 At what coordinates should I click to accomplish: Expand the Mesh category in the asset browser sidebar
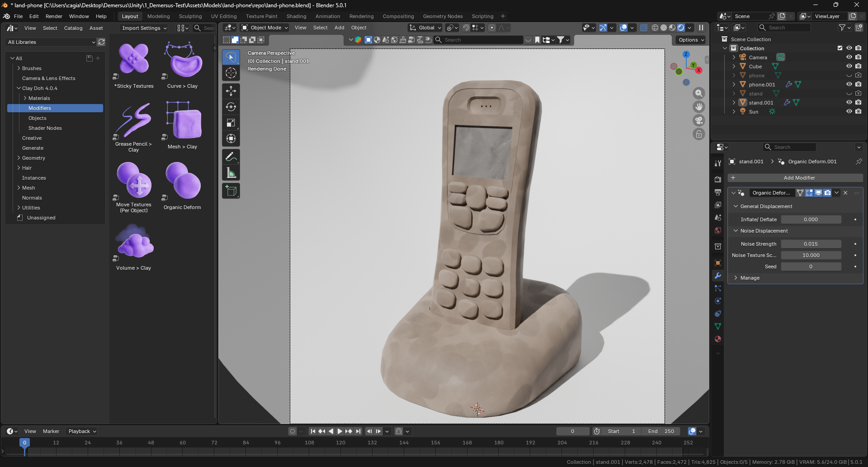pos(19,188)
